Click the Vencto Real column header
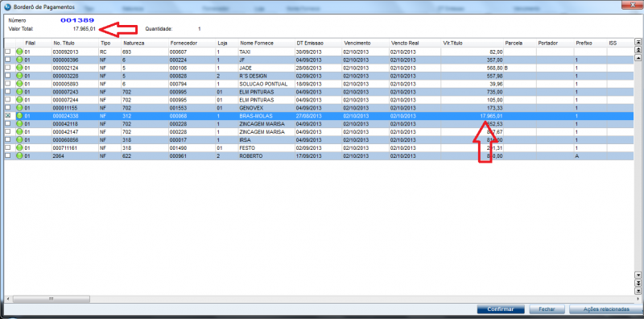The width and height of the screenshot is (644, 319). tap(415, 43)
